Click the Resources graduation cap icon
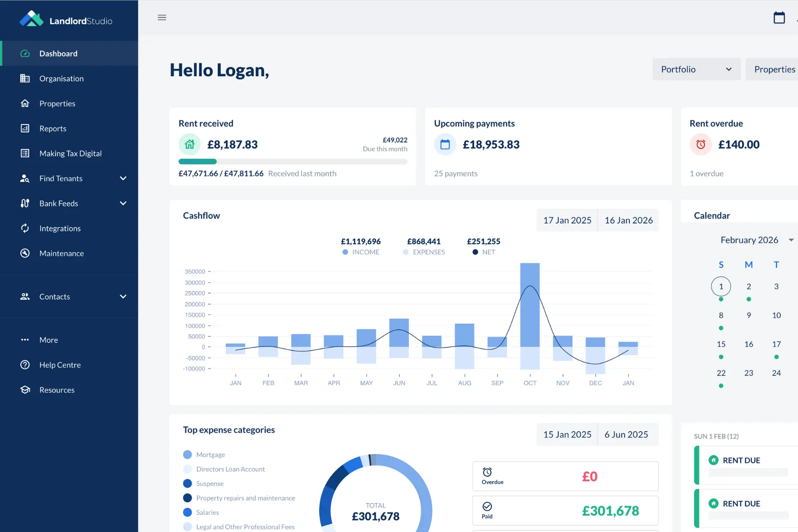Viewport: 798px width, 532px height. [x=25, y=390]
